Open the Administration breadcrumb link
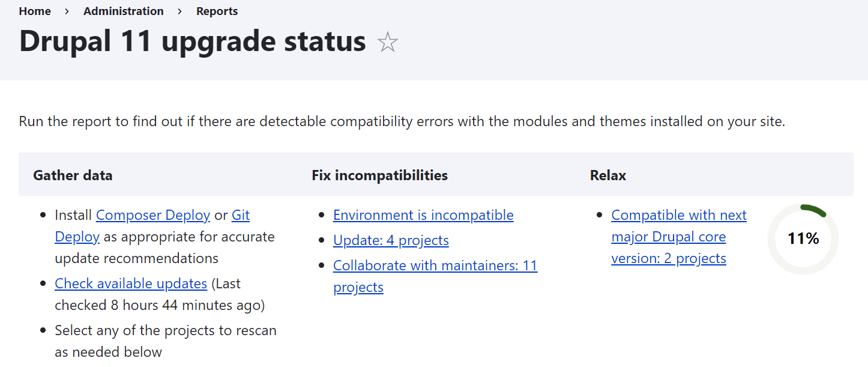 click(x=123, y=11)
